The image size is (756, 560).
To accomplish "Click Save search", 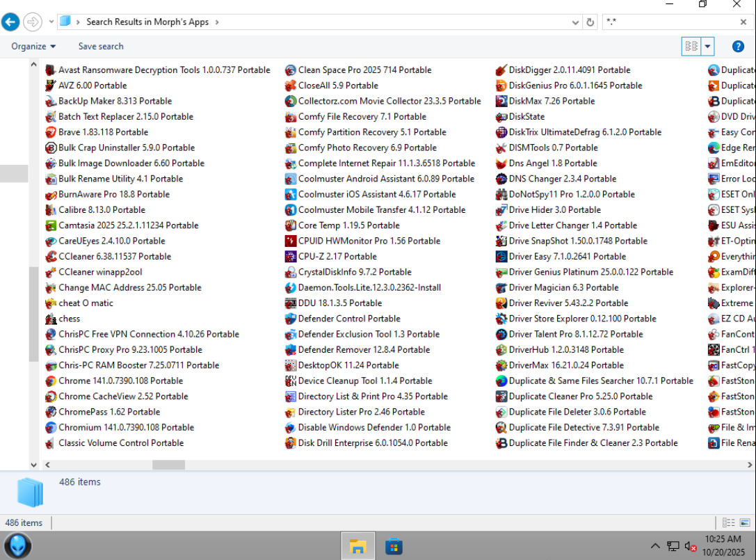I will [x=101, y=47].
